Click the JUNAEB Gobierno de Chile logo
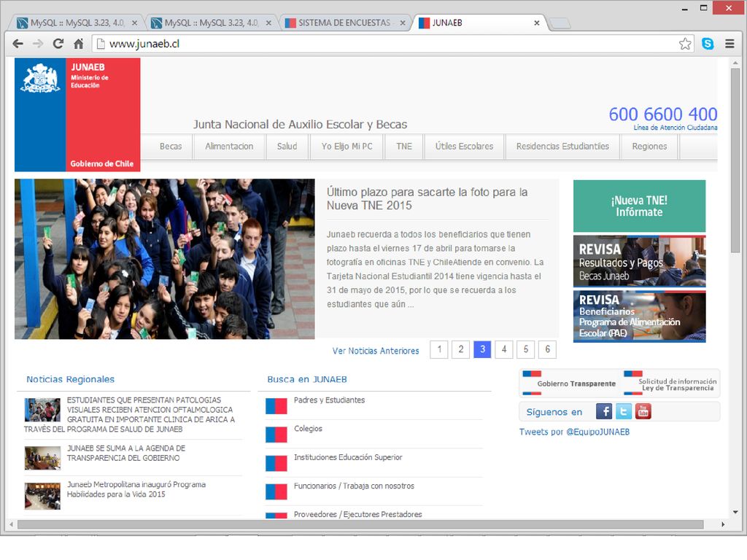Screen dimensions: 747x560 (x=77, y=114)
